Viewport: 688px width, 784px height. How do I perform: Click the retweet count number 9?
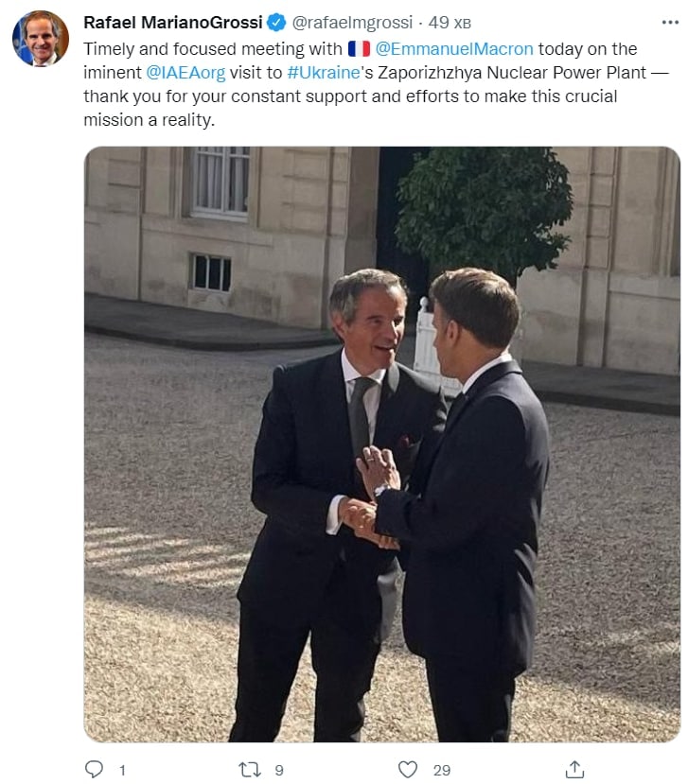279,771
